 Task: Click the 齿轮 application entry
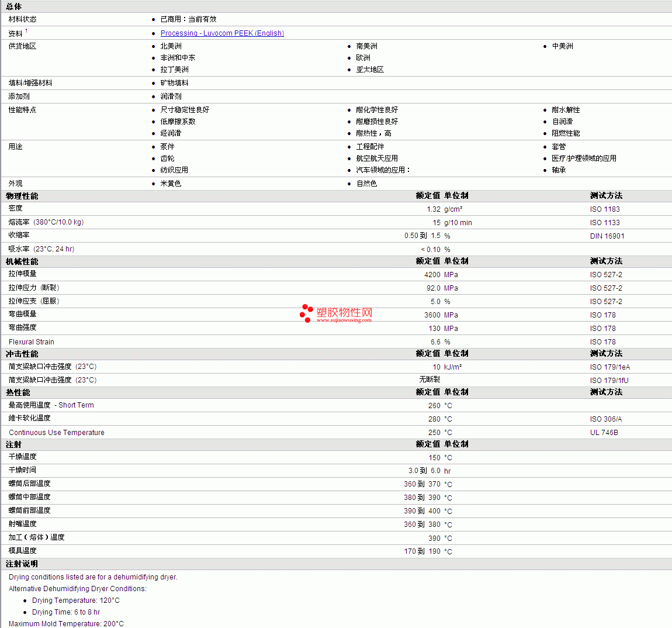[167, 158]
